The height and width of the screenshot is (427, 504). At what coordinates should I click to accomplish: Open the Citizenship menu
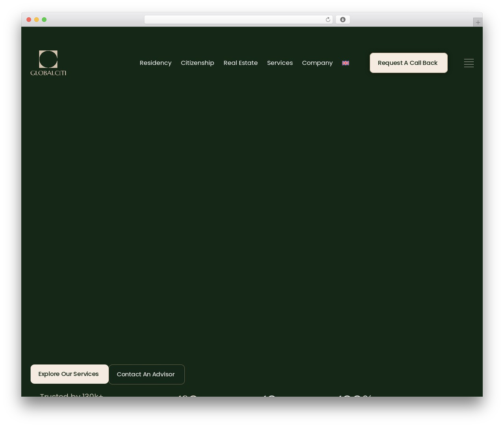point(197,63)
